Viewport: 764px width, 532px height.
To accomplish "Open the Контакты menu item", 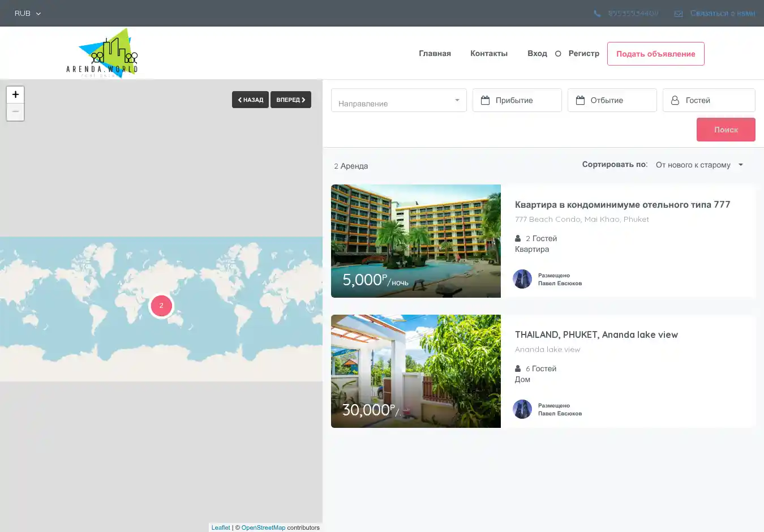I will point(489,53).
